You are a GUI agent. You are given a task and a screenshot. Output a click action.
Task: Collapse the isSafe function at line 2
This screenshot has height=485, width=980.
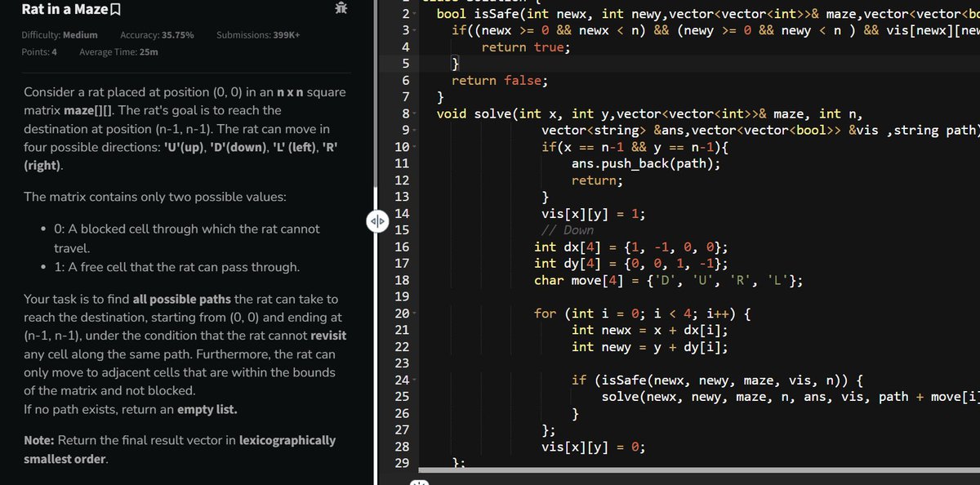coord(415,14)
